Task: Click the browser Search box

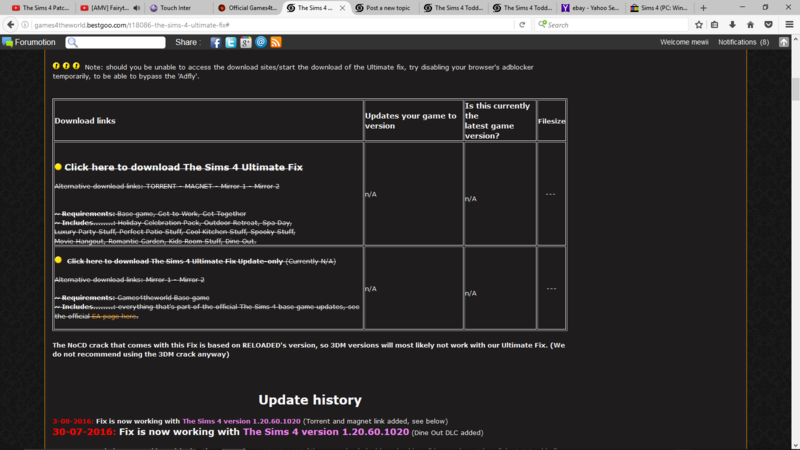Action: point(612,24)
